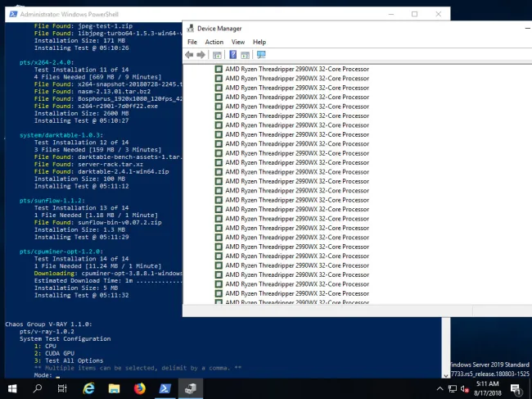Click the '1: CPU' option text
The image size is (532, 399).
[45, 346]
